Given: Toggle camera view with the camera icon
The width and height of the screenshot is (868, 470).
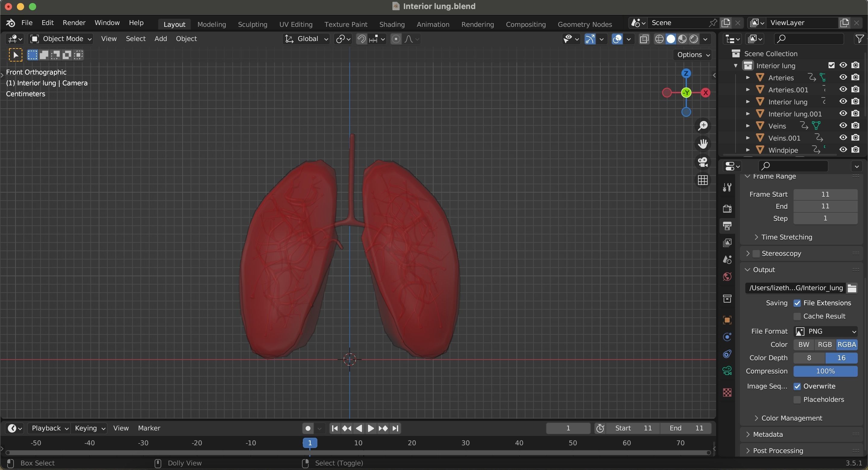Looking at the screenshot, I should (x=703, y=162).
